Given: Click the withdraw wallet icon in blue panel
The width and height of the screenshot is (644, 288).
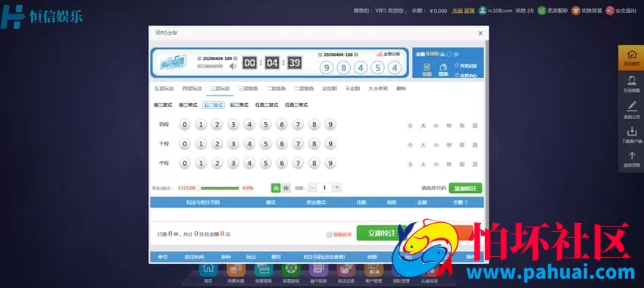Looking at the screenshot, I should click(443, 67).
